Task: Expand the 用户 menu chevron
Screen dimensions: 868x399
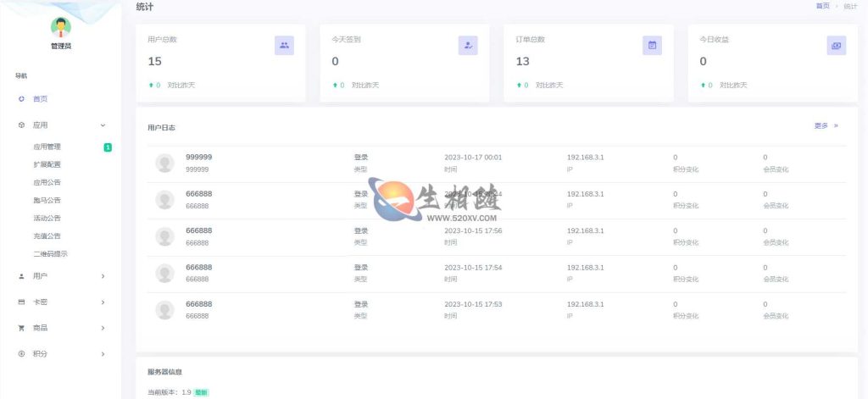Action: [103, 276]
